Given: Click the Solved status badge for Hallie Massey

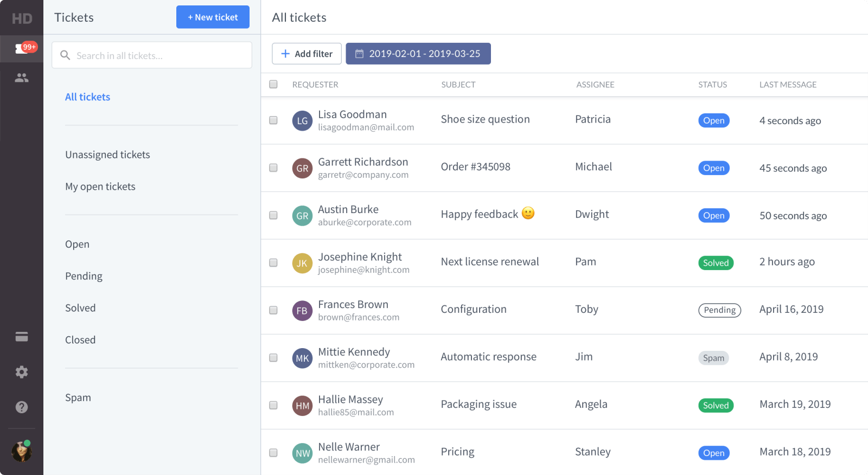Looking at the screenshot, I should coord(716,406).
